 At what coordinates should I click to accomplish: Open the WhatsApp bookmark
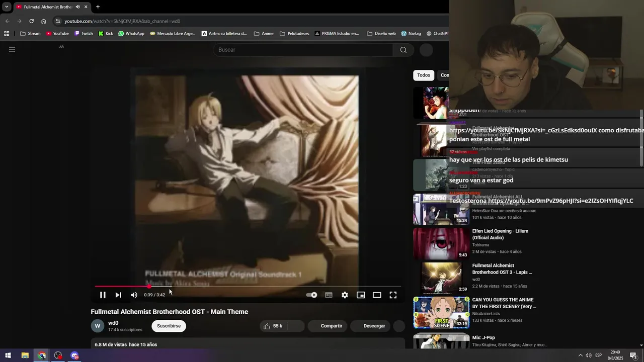(x=131, y=34)
